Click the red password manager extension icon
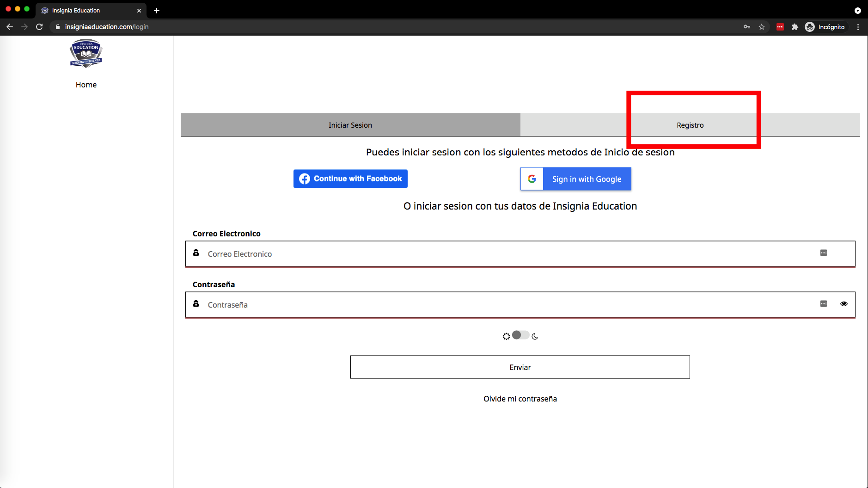The height and width of the screenshot is (488, 868). [780, 27]
